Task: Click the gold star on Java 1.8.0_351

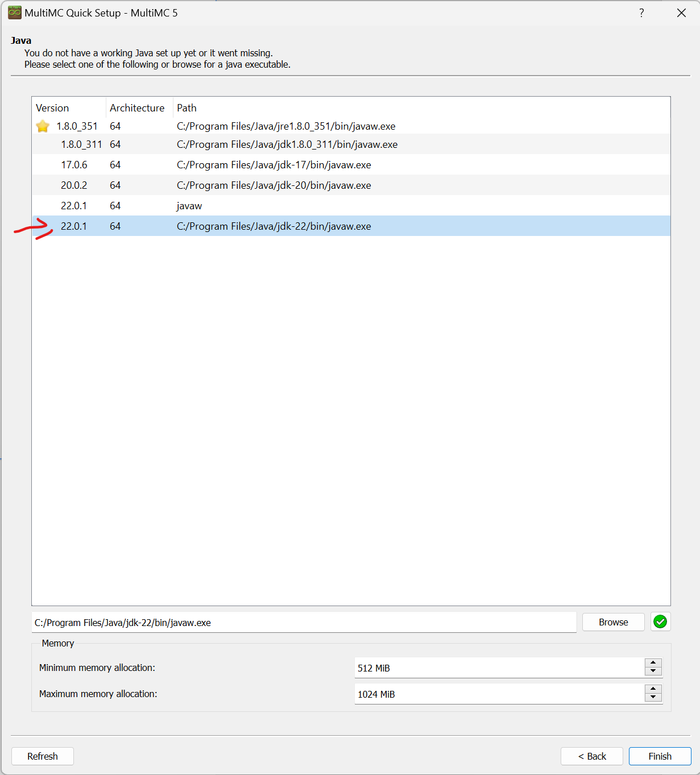Action: coord(43,126)
